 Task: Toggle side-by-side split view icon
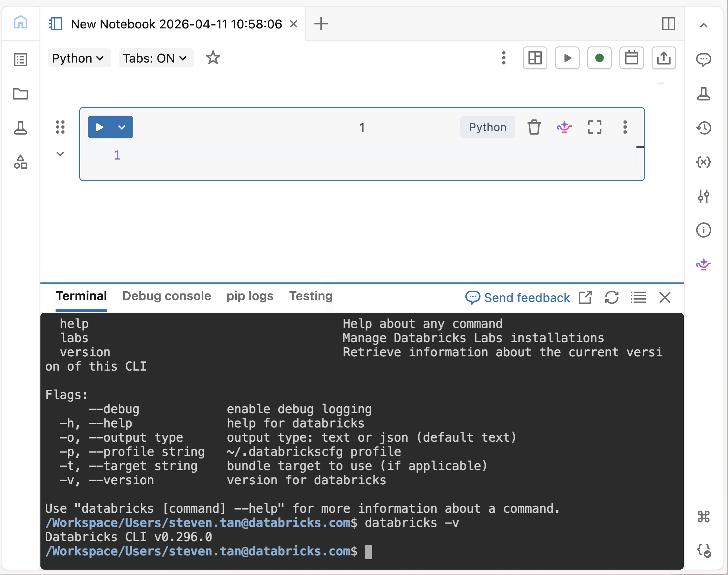[668, 24]
